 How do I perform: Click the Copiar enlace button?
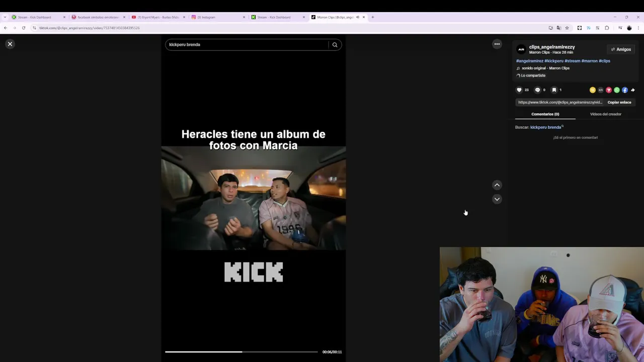tap(619, 102)
